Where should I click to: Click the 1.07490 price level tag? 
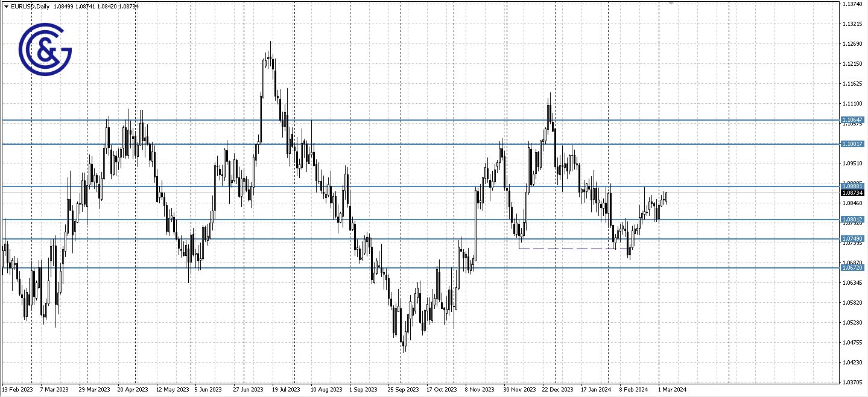[x=852, y=240]
